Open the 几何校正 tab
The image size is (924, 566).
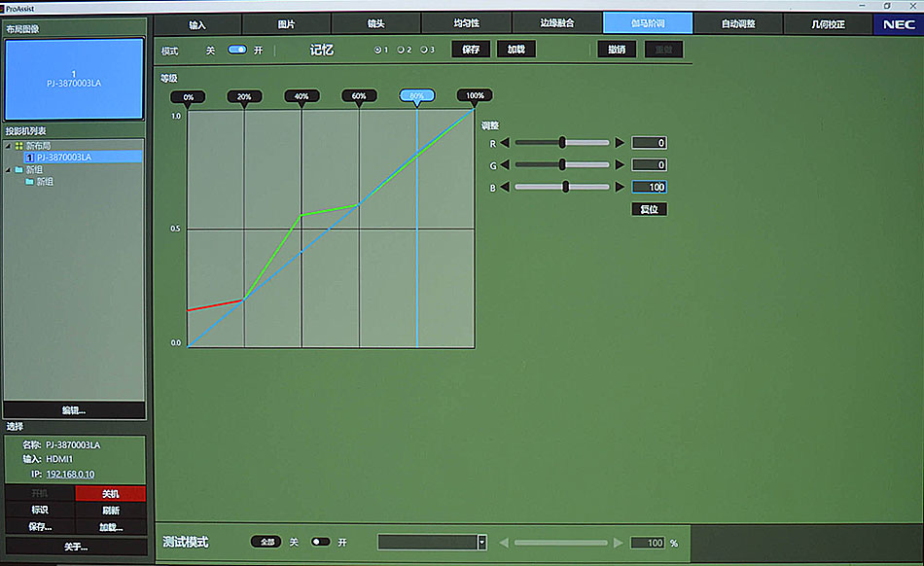pyautogui.click(x=828, y=24)
